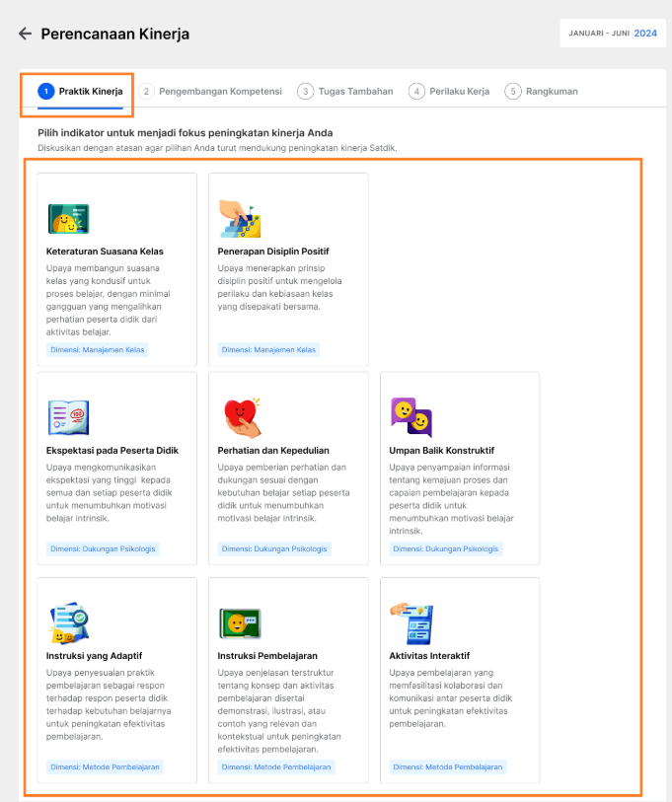The image size is (672, 802).
Task: Go to the Tugas Tambahan tab
Action: pyautogui.click(x=345, y=92)
